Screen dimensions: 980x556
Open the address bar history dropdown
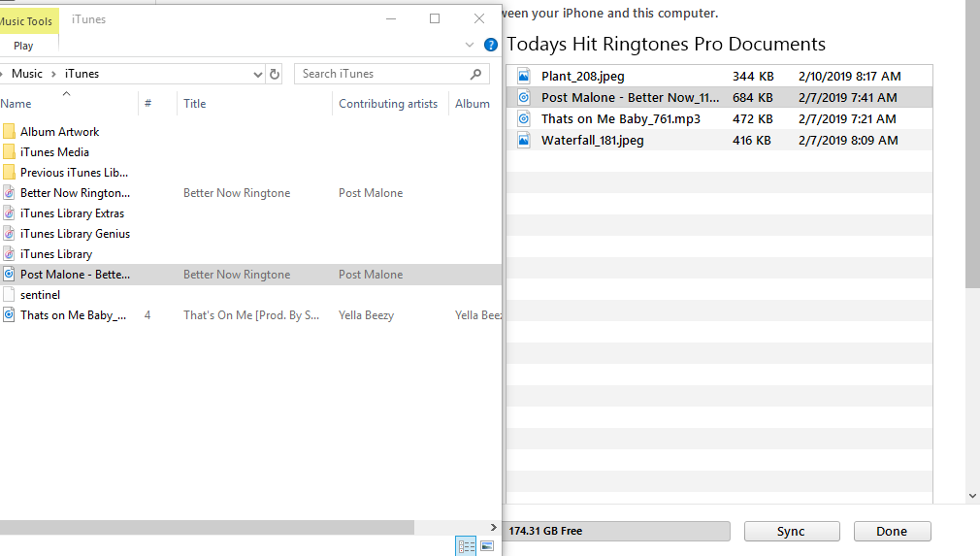pyautogui.click(x=257, y=75)
